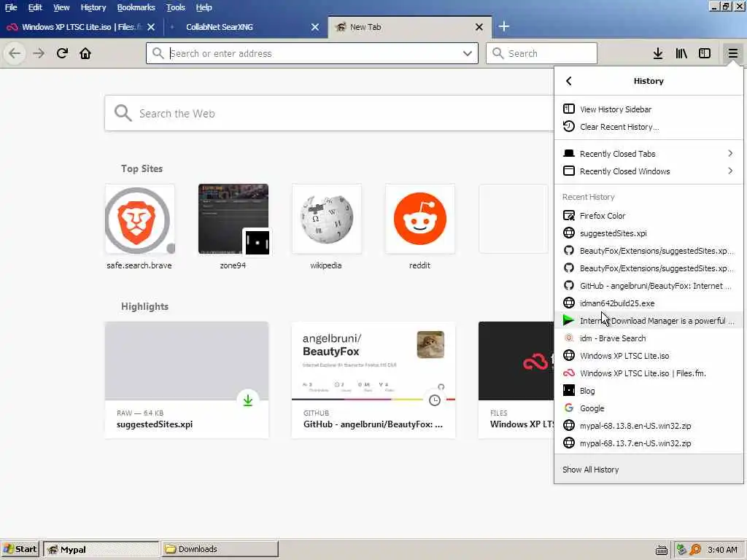Switch to the Windows XP LTSC Lite.iso tab
This screenshot has height=560, width=747.
coord(81,27)
